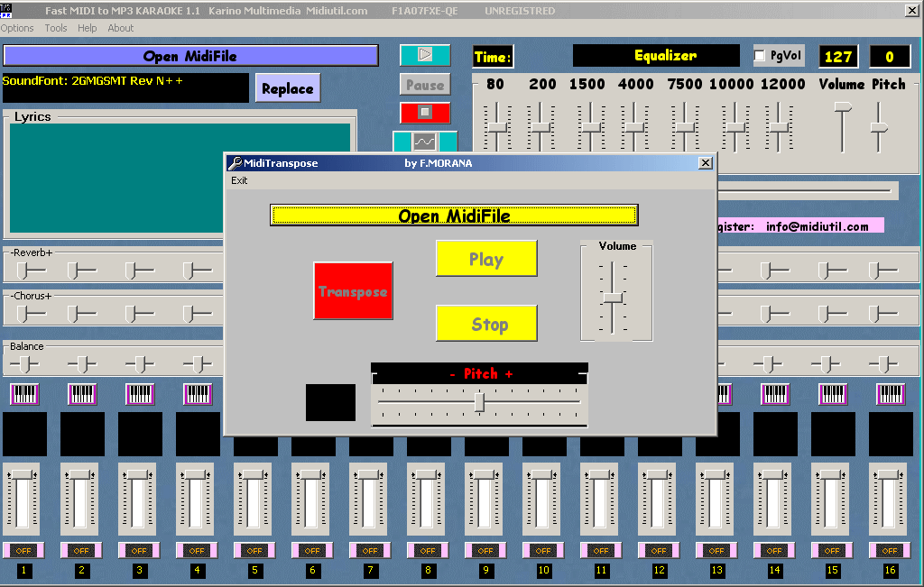Click the piano keyboard icon above channel 12
The image size is (924, 587).
point(658,392)
